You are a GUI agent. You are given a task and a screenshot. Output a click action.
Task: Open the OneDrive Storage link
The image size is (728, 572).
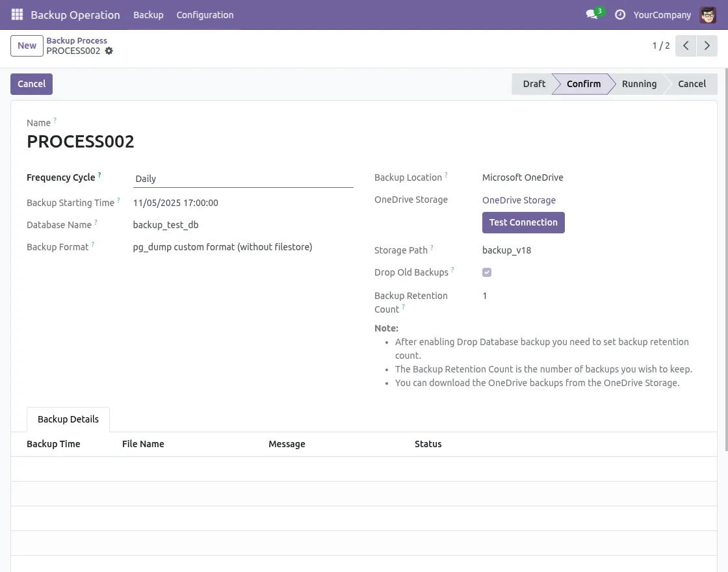point(519,200)
